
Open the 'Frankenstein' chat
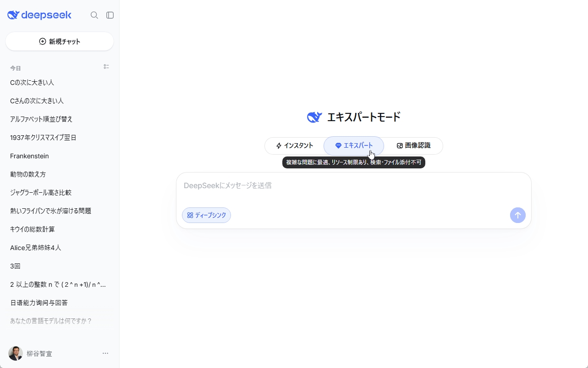tap(60, 156)
